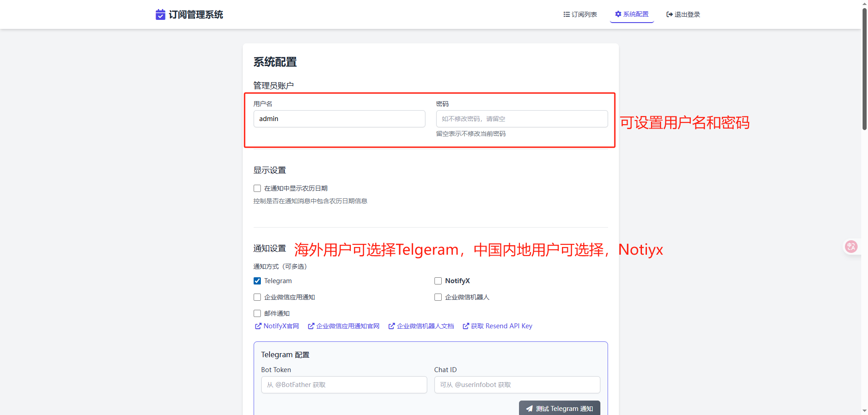
Task: Click the 留空表示不修改当前密码 hint text
Action: [471, 134]
